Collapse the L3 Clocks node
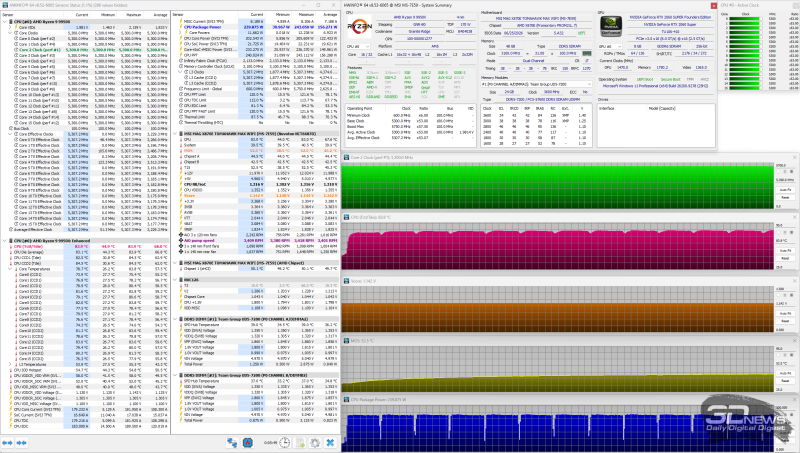Image resolution: width=800 pixels, height=453 pixels. click(x=180, y=72)
